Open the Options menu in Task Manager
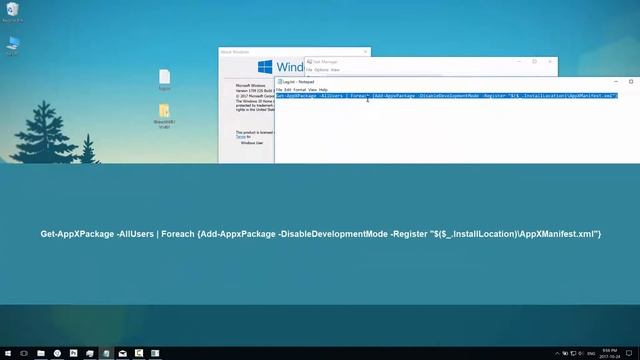Image resolution: width=640 pixels, height=360 pixels. click(322, 70)
